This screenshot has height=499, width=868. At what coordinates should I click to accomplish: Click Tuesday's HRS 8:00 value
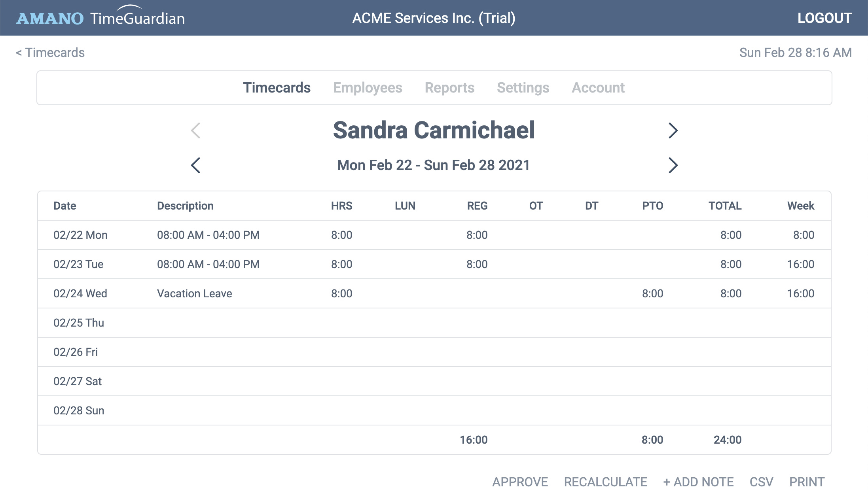pyautogui.click(x=341, y=264)
